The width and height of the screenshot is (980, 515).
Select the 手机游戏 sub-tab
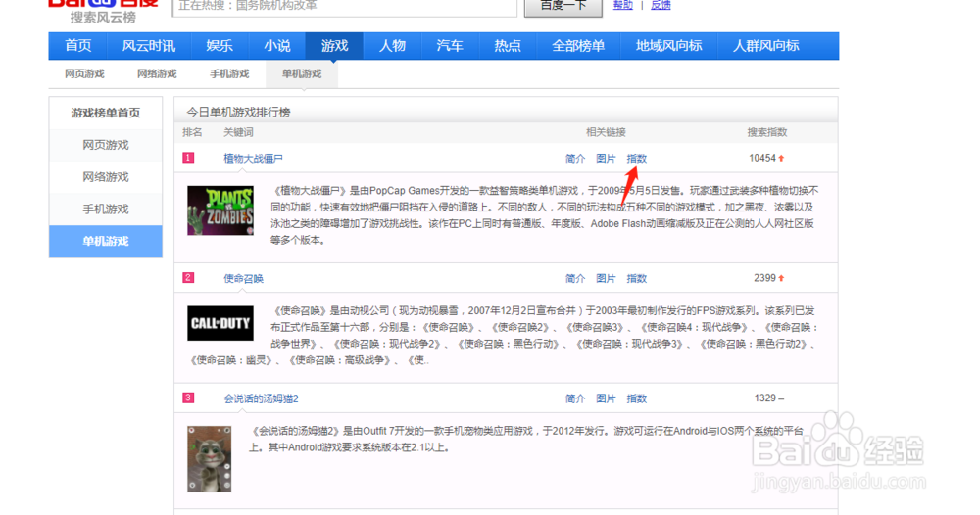tap(229, 73)
